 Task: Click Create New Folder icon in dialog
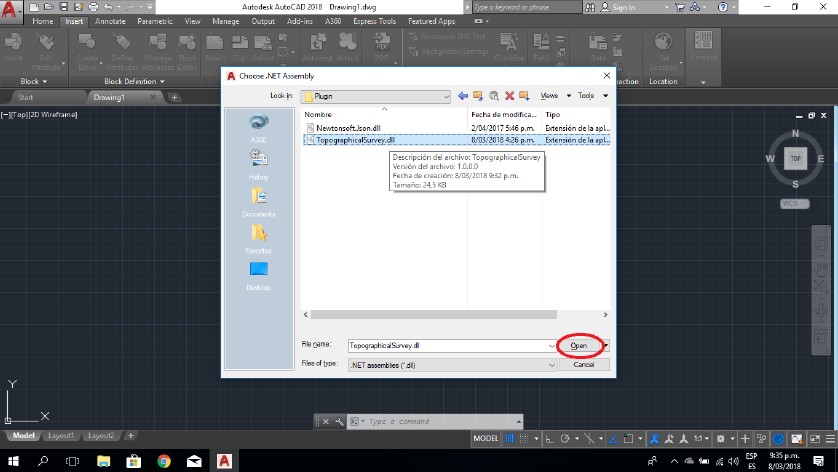coord(524,96)
